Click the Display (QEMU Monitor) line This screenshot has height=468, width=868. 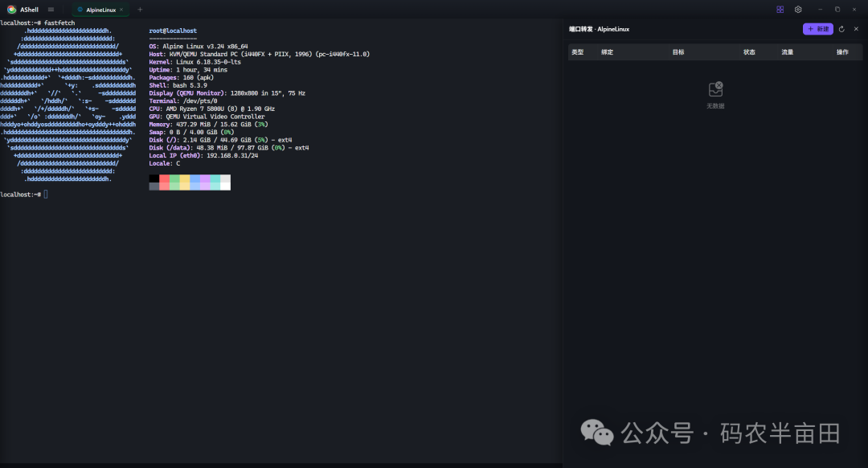click(x=227, y=93)
